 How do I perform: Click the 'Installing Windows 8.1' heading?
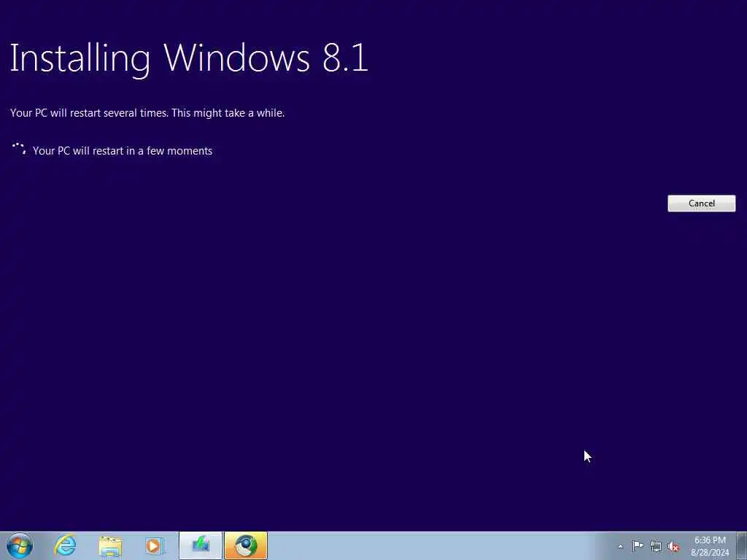coord(189,58)
